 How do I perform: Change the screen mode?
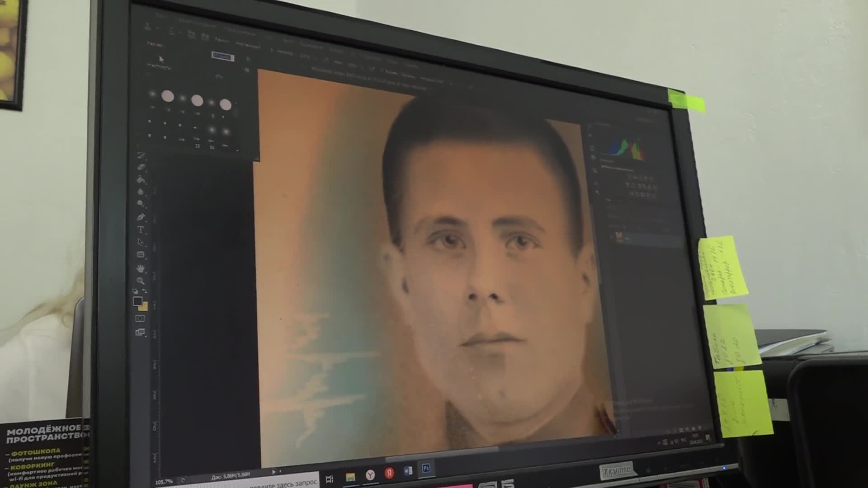pyautogui.click(x=140, y=332)
